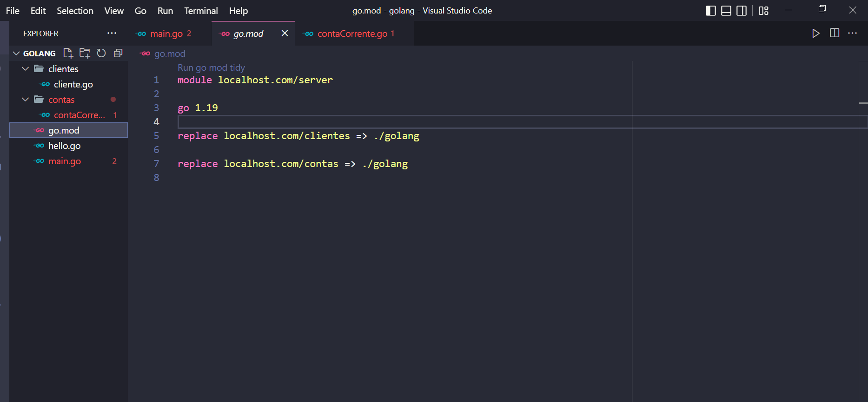Open main.go from the Explorer tree
Viewport: 868px width, 402px height.
coord(68,161)
